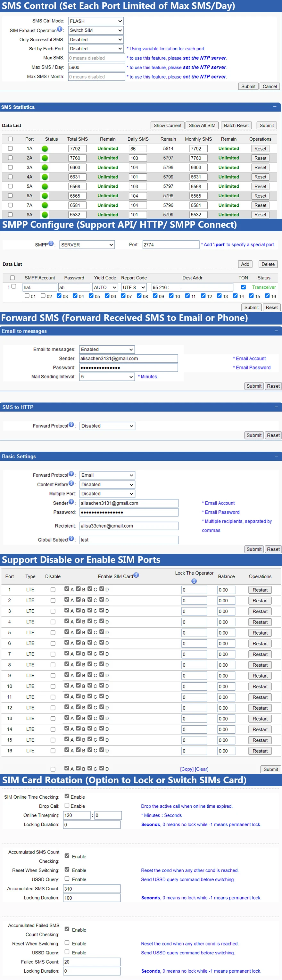Image resolution: width=282 pixels, height=980 pixels.
Task: Collapse the Basic Settings section header
Action: (x=276, y=456)
